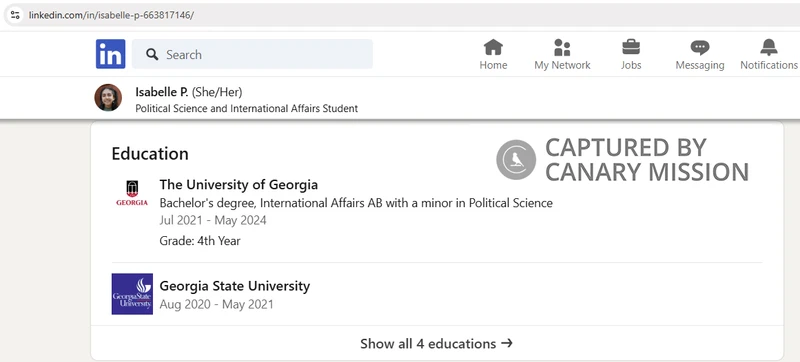Image resolution: width=800 pixels, height=362 pixels.
Task: Click the site info icon in address bar
Action: (x=15, y=15)
